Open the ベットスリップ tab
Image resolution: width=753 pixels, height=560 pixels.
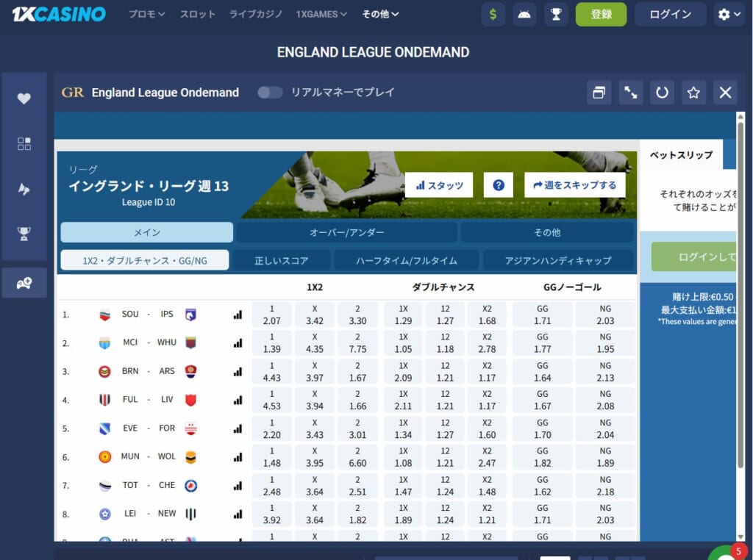682,154
